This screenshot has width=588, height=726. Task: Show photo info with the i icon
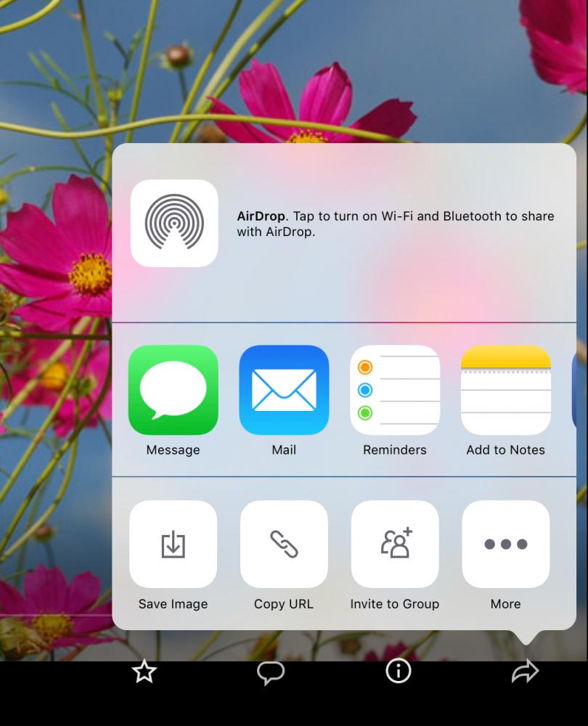coord(399,671)
